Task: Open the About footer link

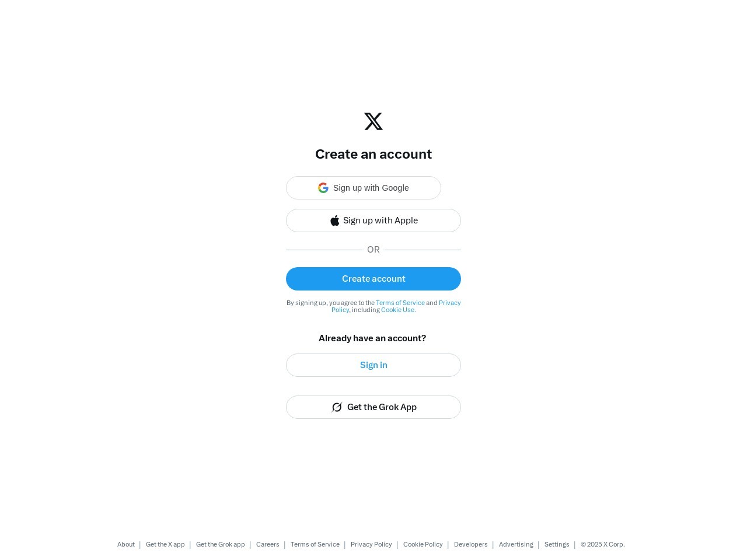Action: (126, 544)
